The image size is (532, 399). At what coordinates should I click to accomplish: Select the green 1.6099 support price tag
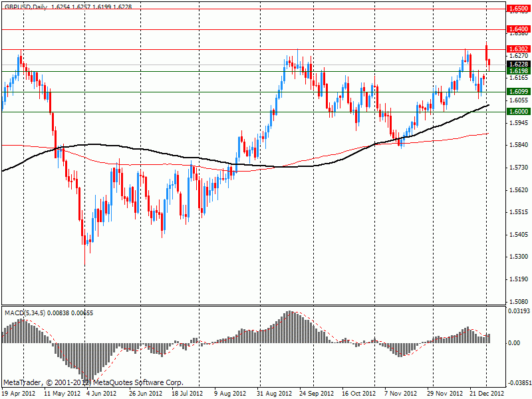click(518, 91)
